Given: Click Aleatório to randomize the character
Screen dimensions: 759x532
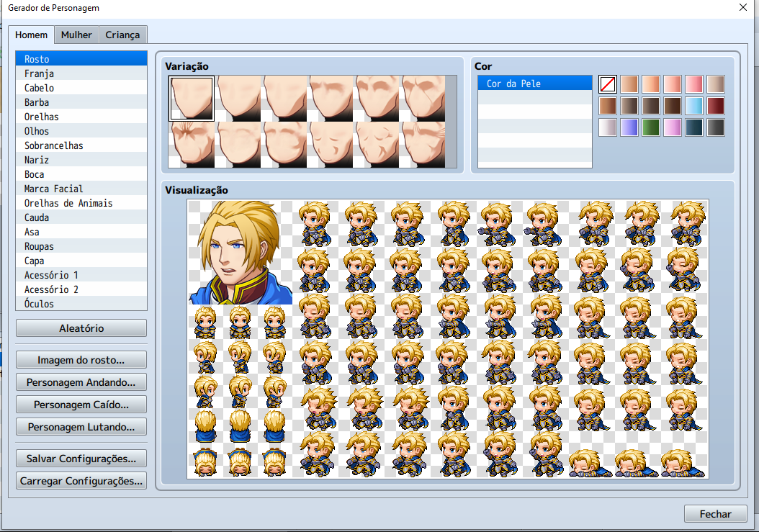Looking at the screenshot, I should [81, 328].
